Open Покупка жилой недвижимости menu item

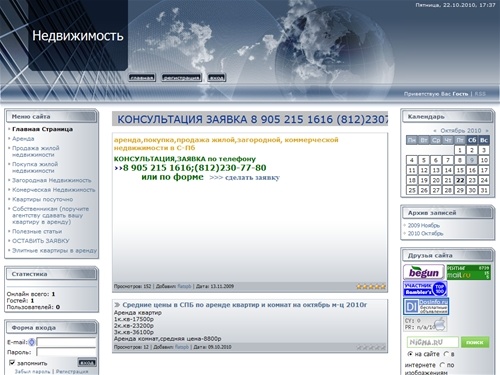35,167
